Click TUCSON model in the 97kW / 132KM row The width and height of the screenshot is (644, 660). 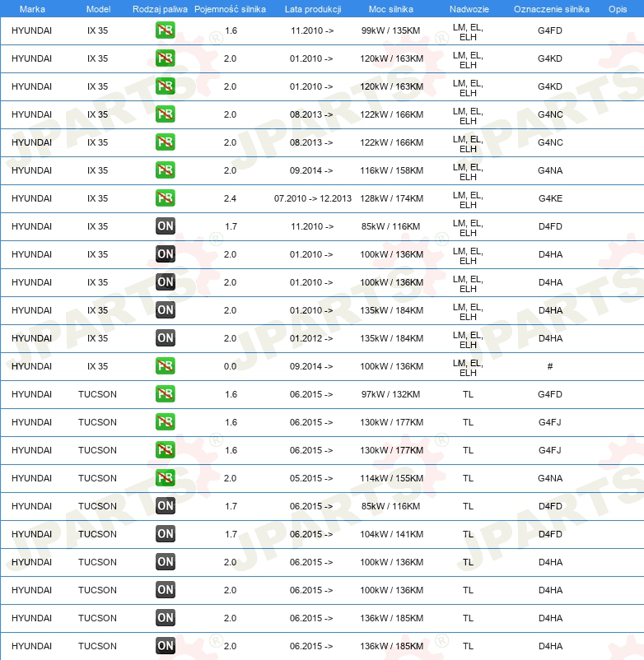click(x=97, y=394)
